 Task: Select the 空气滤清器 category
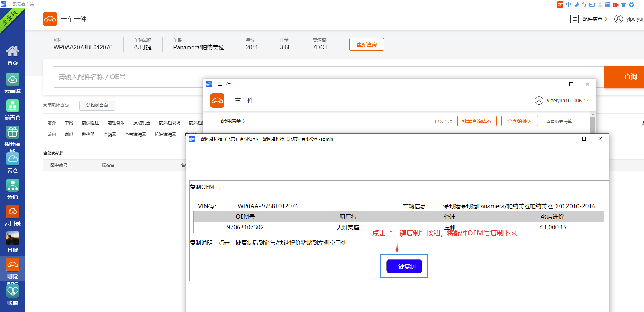(135, 135)
